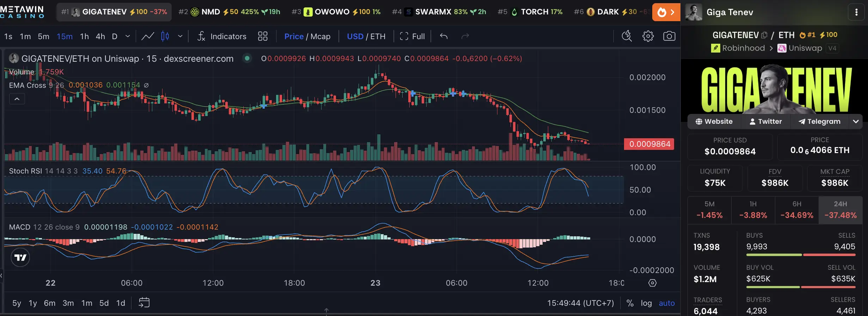Click the trending fire button
The width and height of the screenshot is (868, 316).
(x=666, y=12)
